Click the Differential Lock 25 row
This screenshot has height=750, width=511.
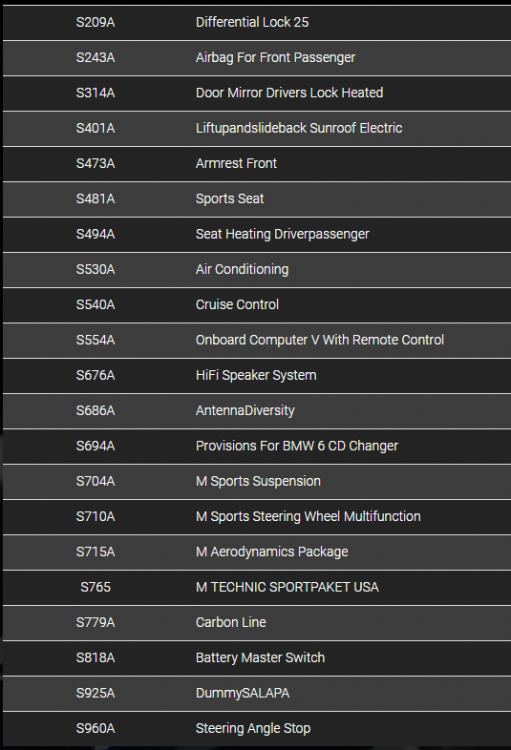coord(257,22)
